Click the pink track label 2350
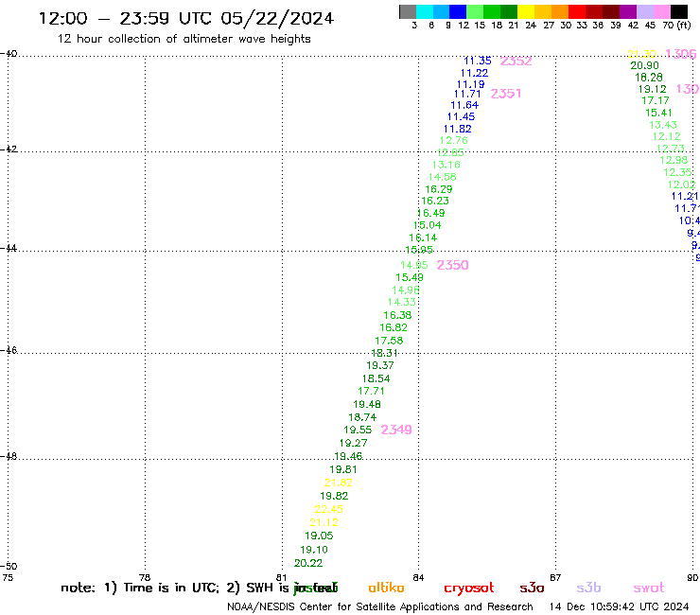The width and height of the screenshot is (700, 615). pos(453,265)
